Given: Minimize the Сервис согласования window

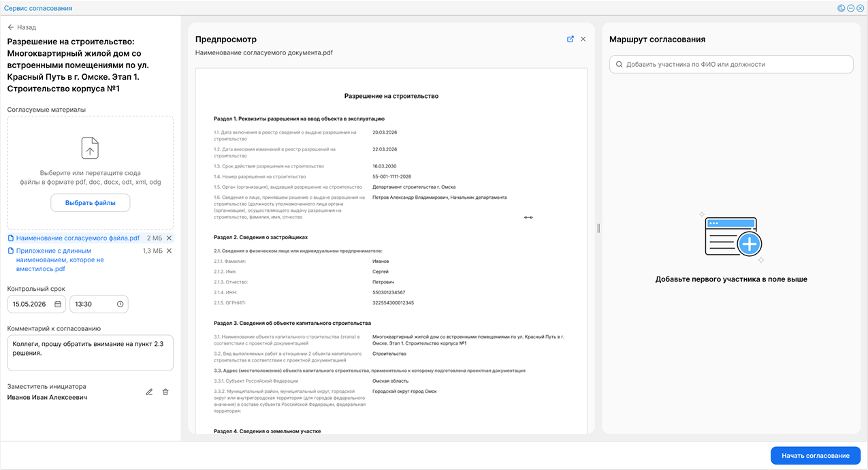Looking at the screenshot, I should [851, 8].
